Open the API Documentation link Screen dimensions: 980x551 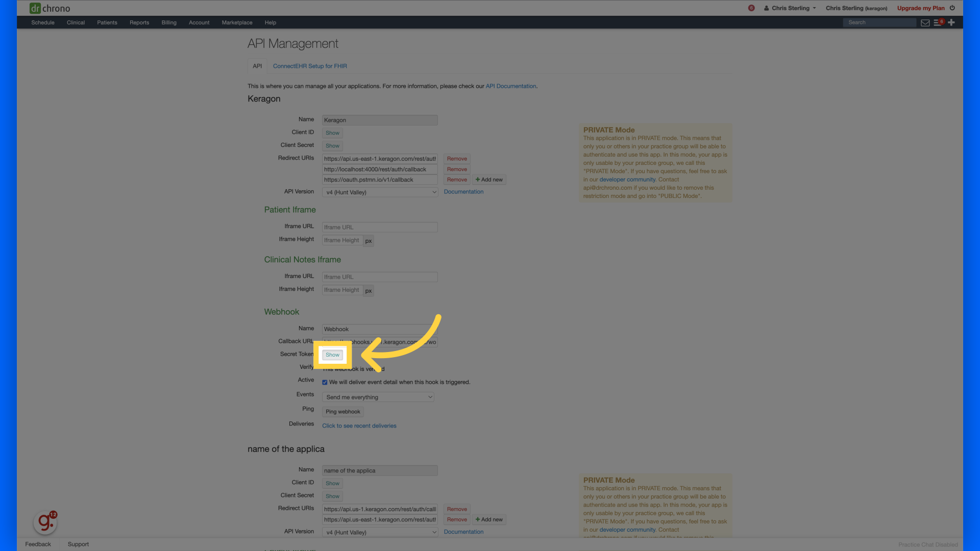click(511, 86)
